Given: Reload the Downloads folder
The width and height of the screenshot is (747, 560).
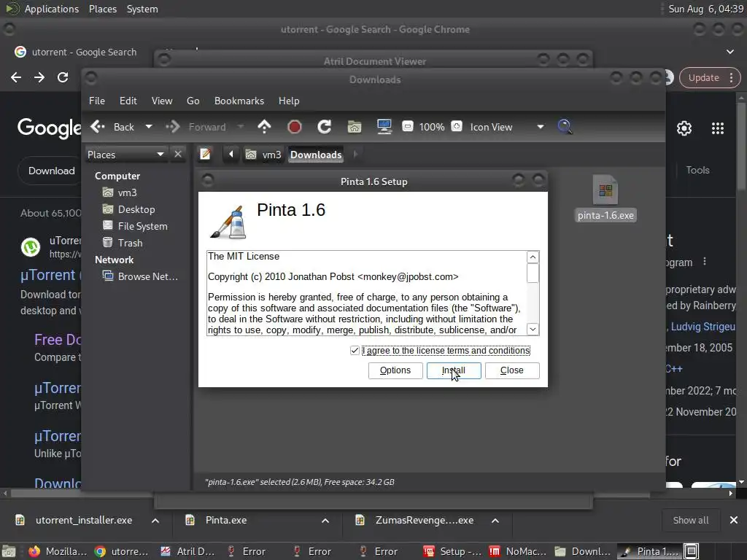Looking at the screenshot, I should pyautogui.click(x=325, y=127).
